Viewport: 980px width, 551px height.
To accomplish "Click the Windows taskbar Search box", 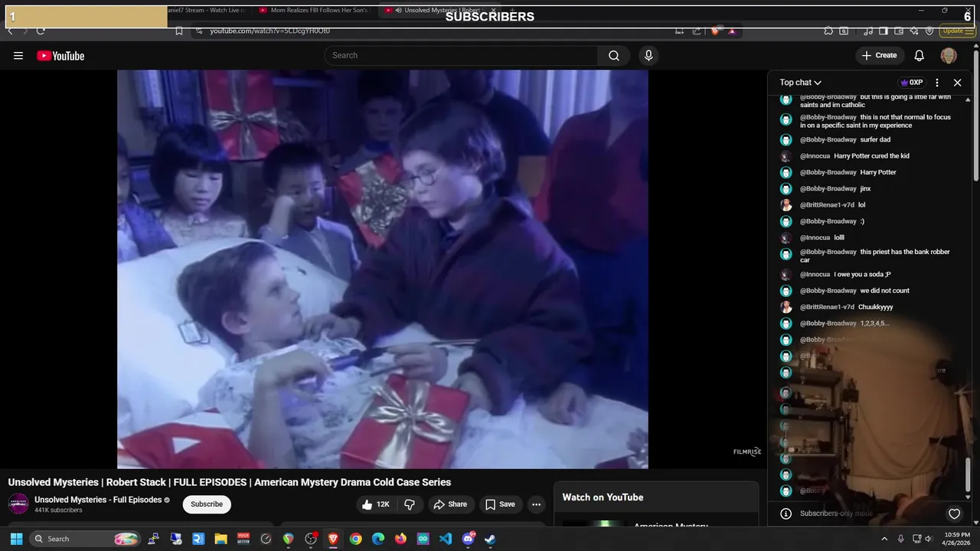I will (86, 539).
